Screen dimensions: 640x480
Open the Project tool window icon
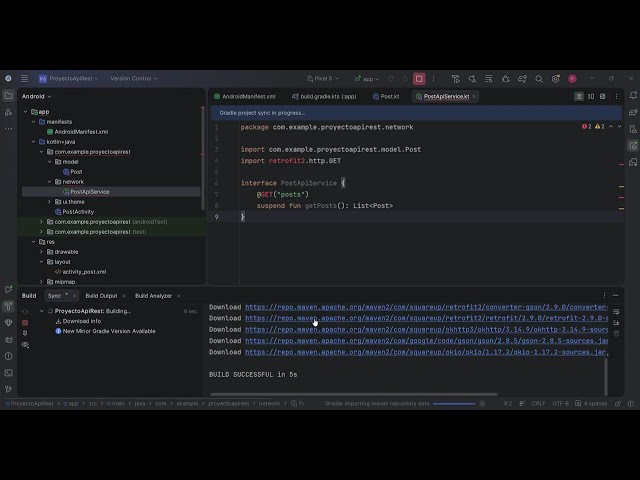[x=8, y=96]
